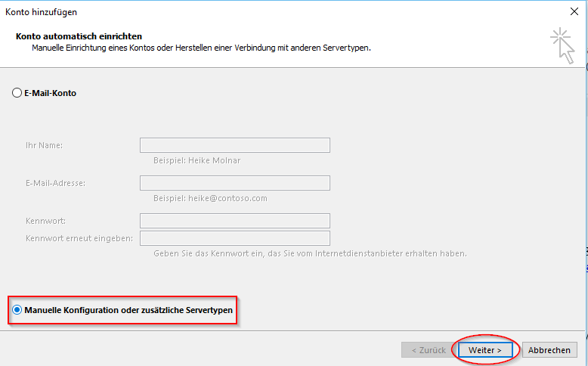Viewport: 588px width, 366px height.
Task: Click the Manuelle Einrichtung description subtitle
Action: click(201, 48)
